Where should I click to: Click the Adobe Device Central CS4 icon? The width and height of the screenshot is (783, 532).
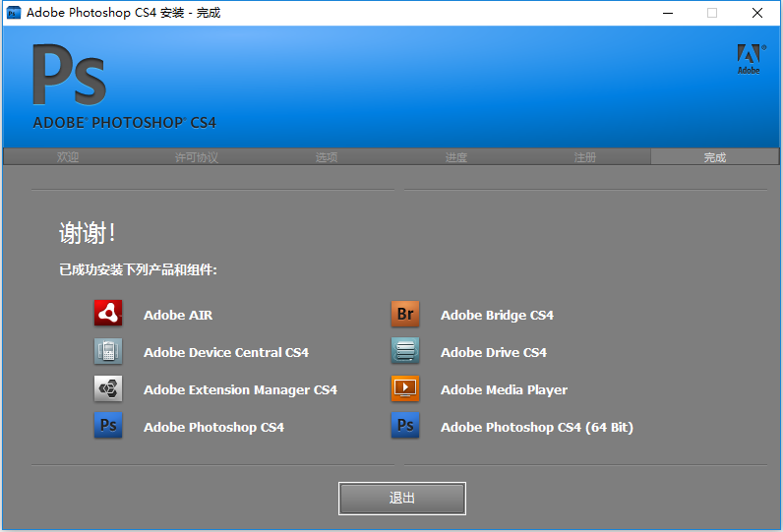click(108, 351)
